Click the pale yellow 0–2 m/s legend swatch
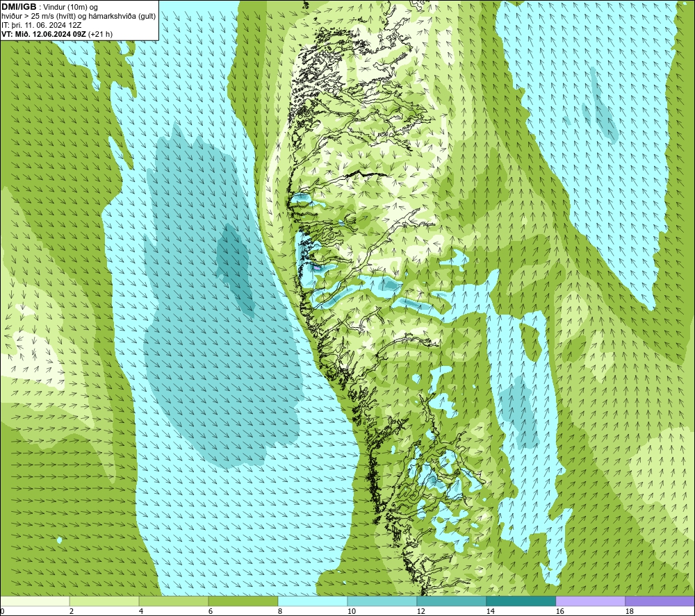The image size is (695, 616). (x=35, y=601)
